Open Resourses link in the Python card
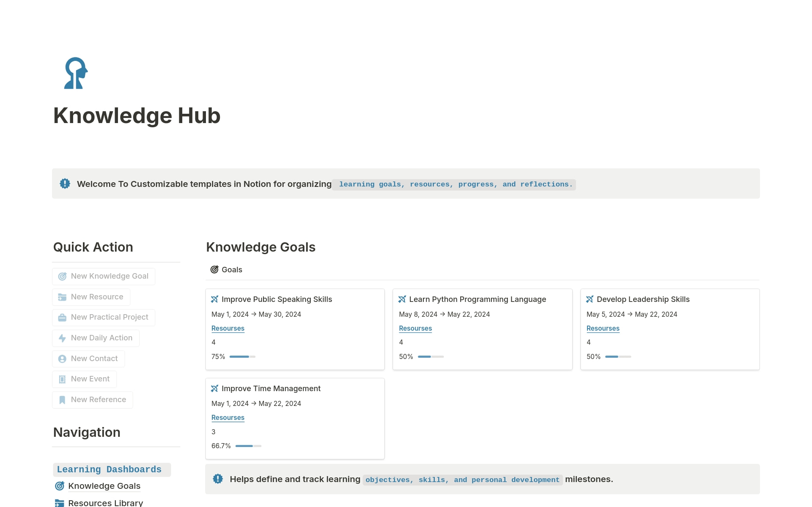 pos(415,329)
